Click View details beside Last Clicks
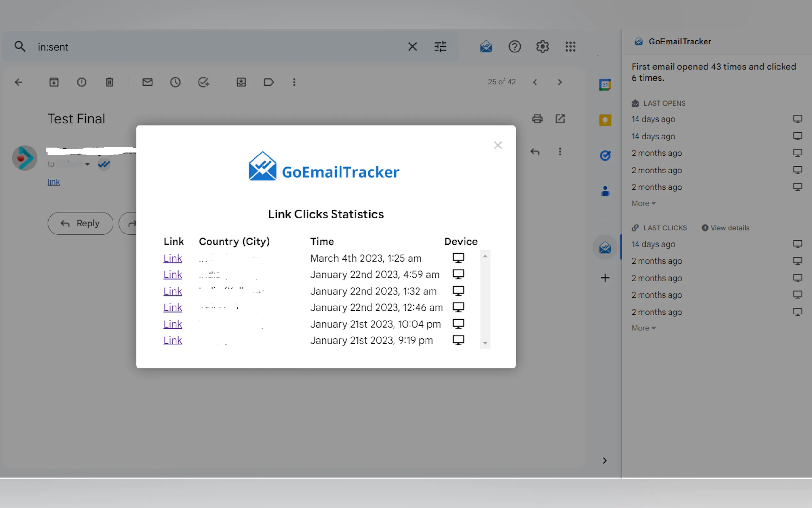 pos(726,228)
